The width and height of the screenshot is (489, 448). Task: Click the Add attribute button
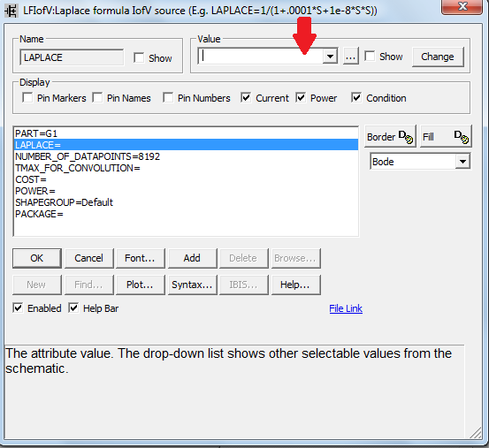pyautogui.click(x=192, y=258)
